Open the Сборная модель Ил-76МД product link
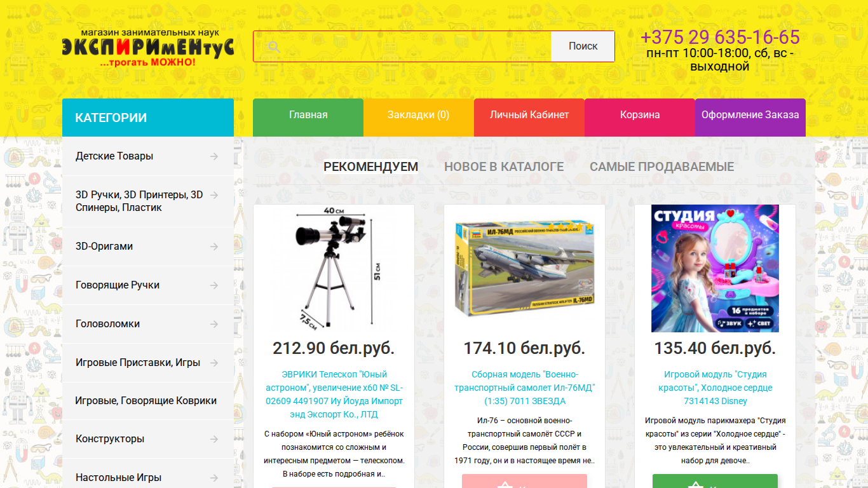Viewport: 868px width, 488px height. click(x=525, y=388)
